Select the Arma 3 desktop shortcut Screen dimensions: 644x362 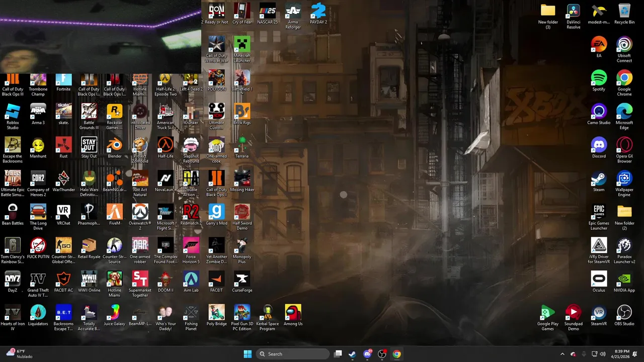38,114
